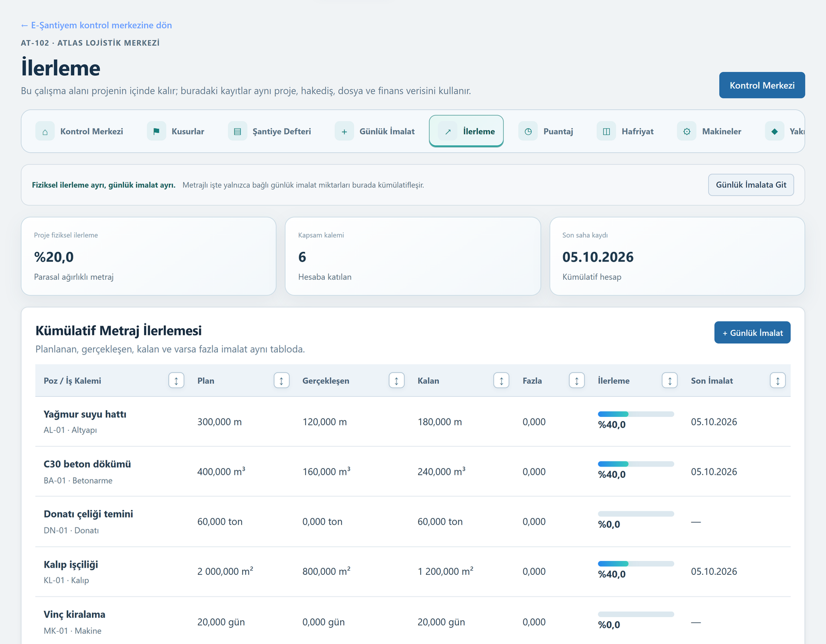Click Yağmur suyu hattı progress bar

pyautogui.click(x=636, y=414)
